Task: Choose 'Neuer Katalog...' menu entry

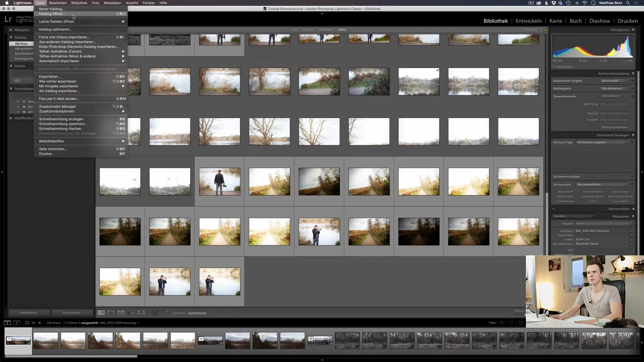Action: pyautogui.click(x=80, y=9)
